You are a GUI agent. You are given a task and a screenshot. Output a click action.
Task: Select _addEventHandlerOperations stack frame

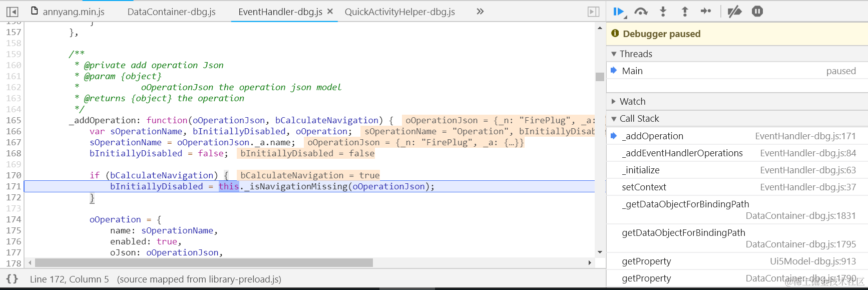[x=737, y=153]
